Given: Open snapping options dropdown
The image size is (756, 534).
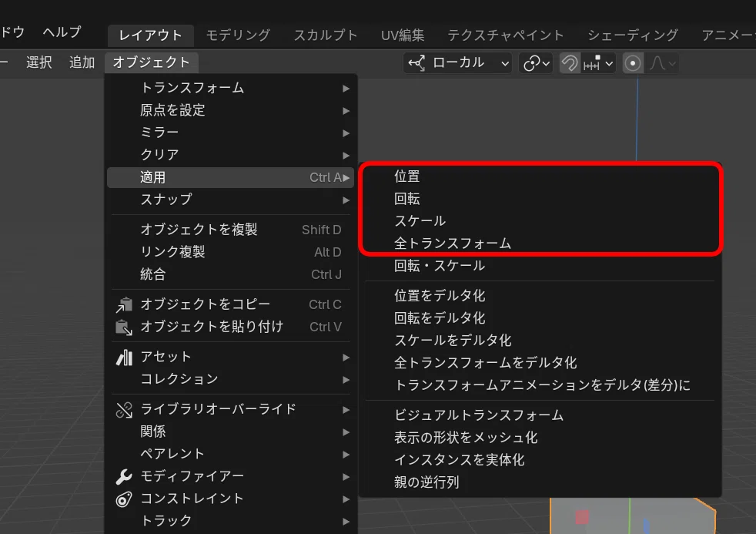Looking at the screenshot, I should tap(598, 63).
